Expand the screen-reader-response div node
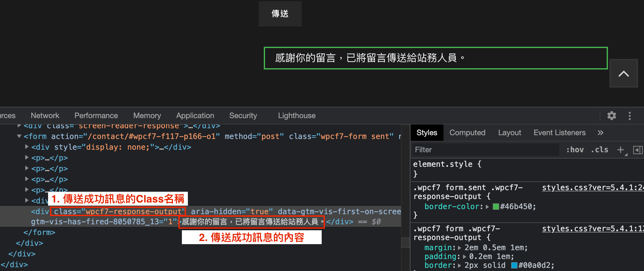 19,126
